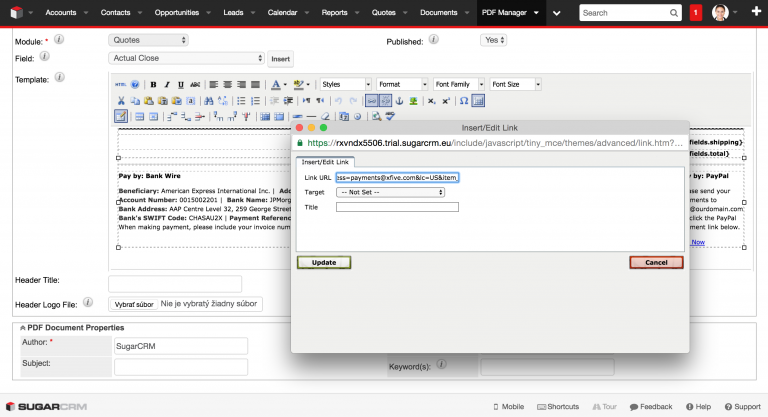The height and width of the screenshot is (417, 768).
Task: Justify text with the full-align icon
Action: point(255,84)
